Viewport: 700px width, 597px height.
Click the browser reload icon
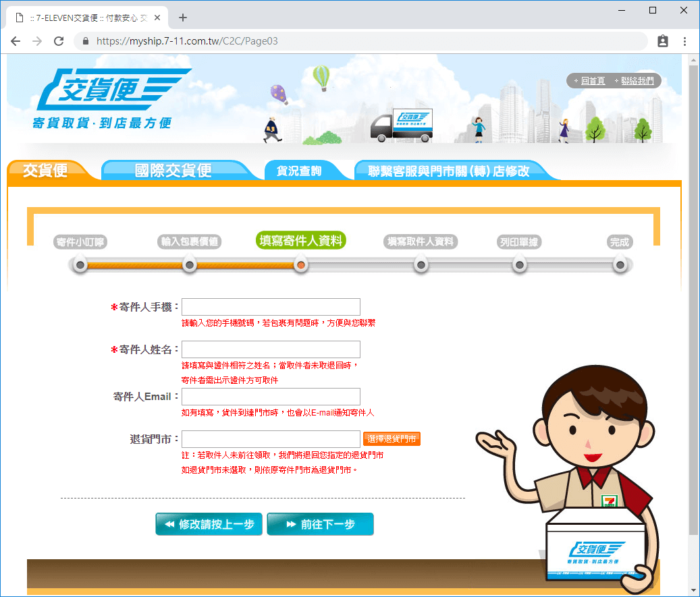point(59,41)
